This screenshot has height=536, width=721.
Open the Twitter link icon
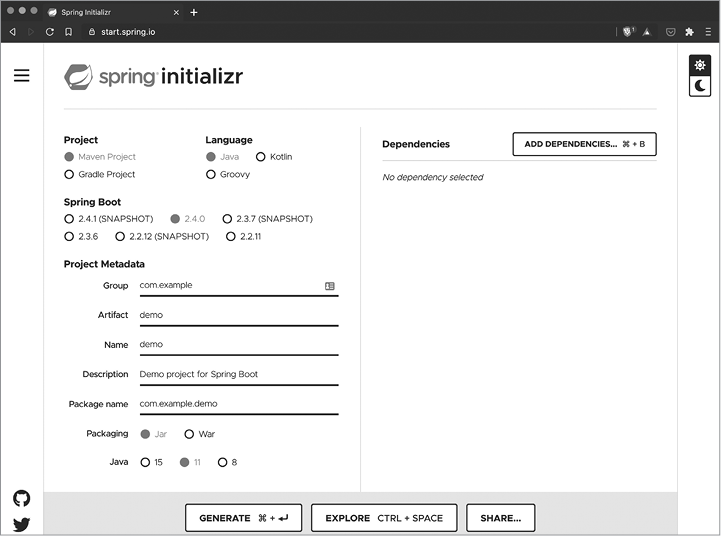click(21, 524)
